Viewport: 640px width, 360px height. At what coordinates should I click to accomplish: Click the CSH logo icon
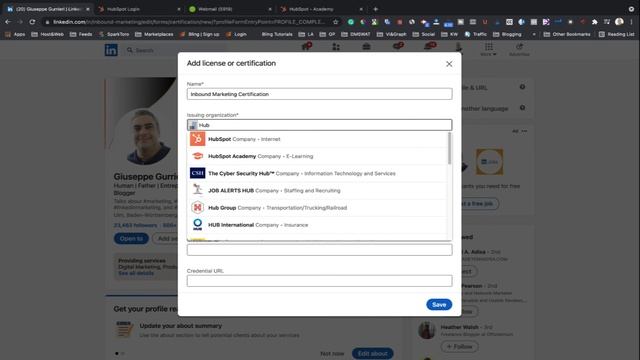tap(197, 173)
